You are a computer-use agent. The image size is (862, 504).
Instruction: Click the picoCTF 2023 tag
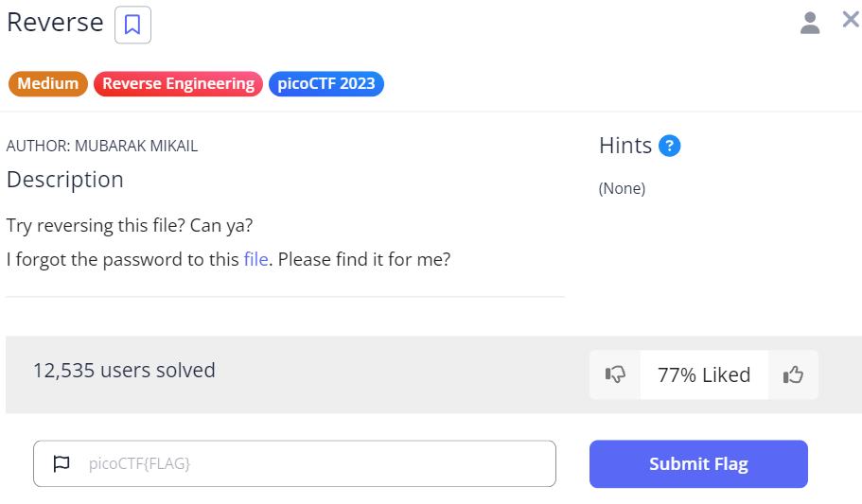pos(325,83)
